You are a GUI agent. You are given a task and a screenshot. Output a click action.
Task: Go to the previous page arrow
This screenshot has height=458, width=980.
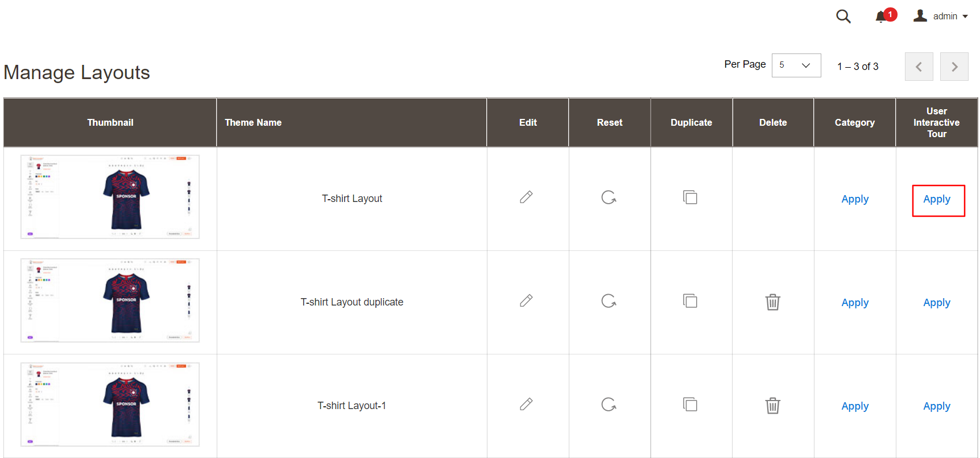point(919,67)
